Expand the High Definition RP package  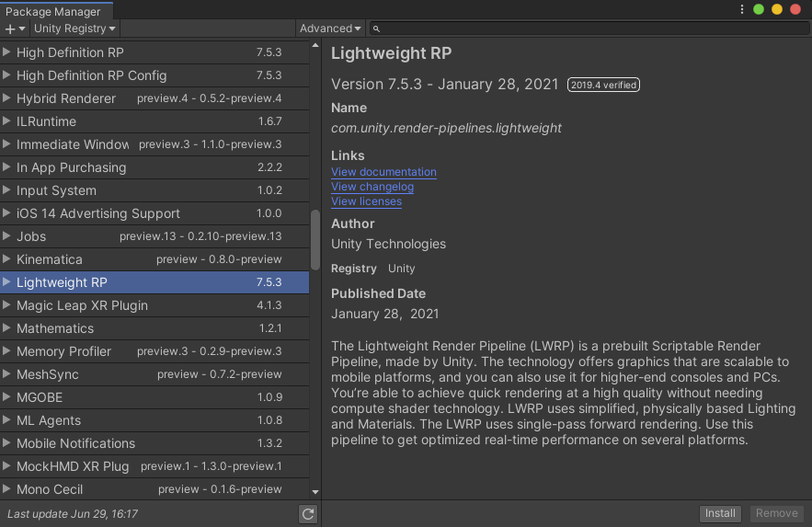tap(7, 52)
